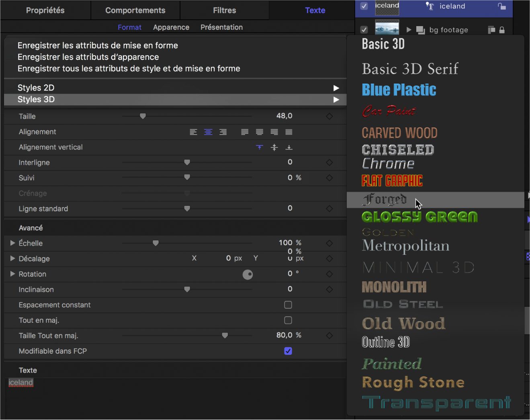The height and width of the screenshot is (420, 530).
Task: Set vertical alignment to bottom
Action: coord(289,148)
